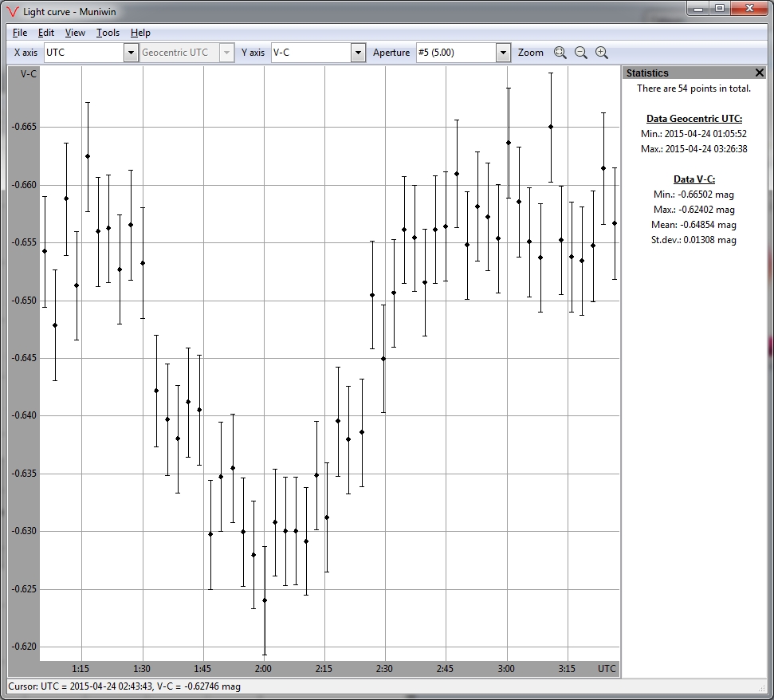This screenshot has width=774, height=700.
Task: Open the Help menu
Action: click(x=140, y=33)
